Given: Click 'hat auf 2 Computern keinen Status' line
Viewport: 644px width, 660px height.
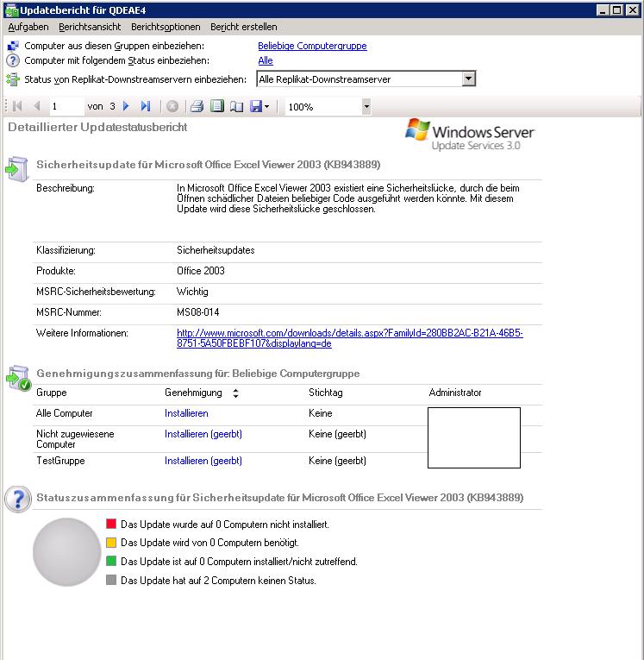Looking at the screenshot, I should pyautogui.click(x=218, y=581).
